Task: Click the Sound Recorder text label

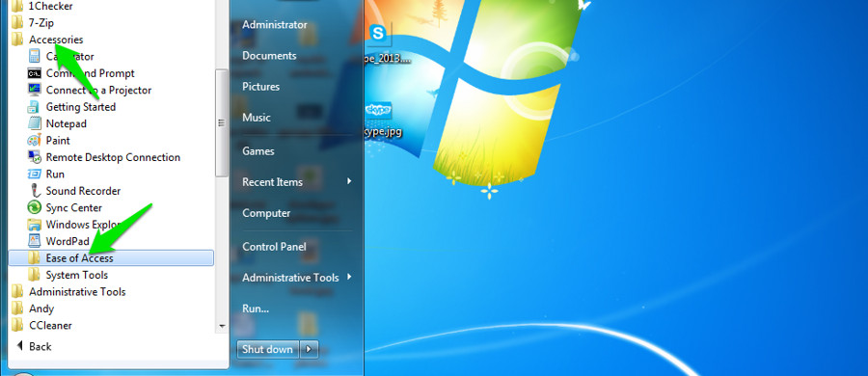Action: [x=83, y=191]
